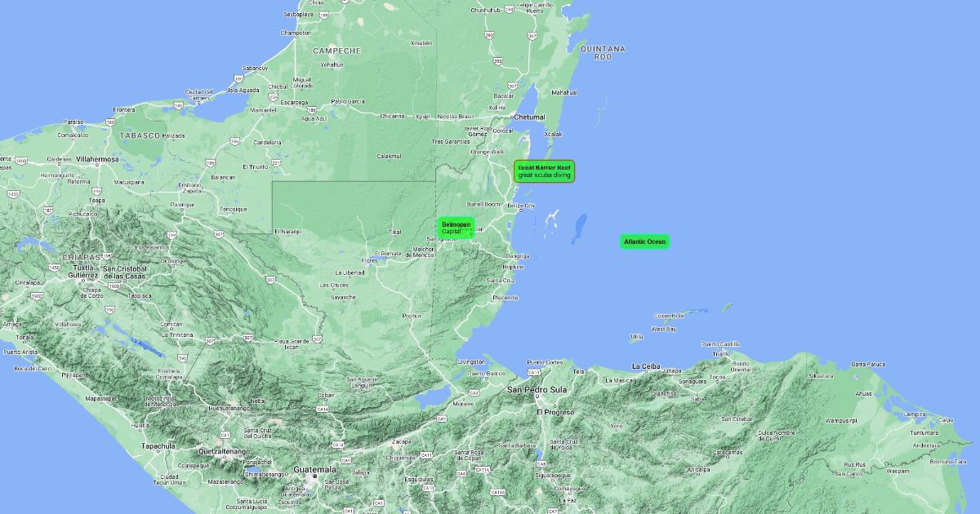This screenshot has width=980, height=514.
Task: Select the Atlantic Ocean green marker
Action: click(644, 241)
